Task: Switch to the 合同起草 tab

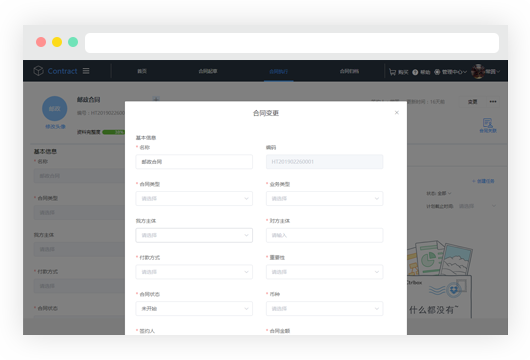Action: [208, 71]
